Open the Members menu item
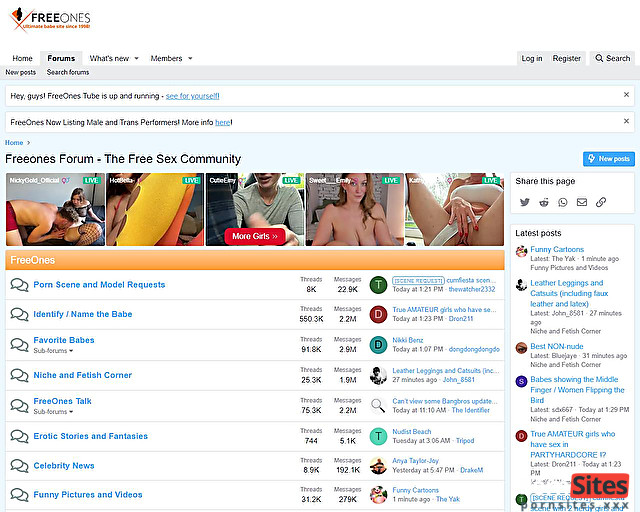 coord(166,58)
